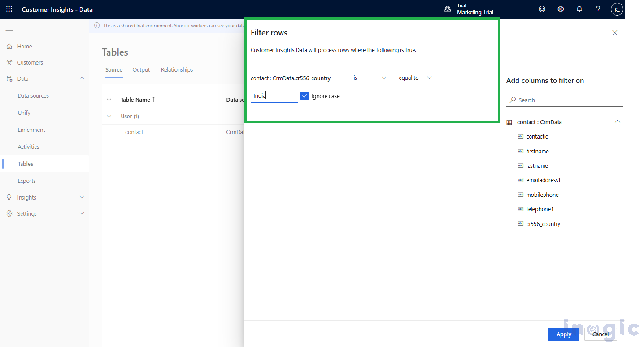Click the Cancel button
The width and height of the screenshot is (644, 347).
click(x=600, y=334)
